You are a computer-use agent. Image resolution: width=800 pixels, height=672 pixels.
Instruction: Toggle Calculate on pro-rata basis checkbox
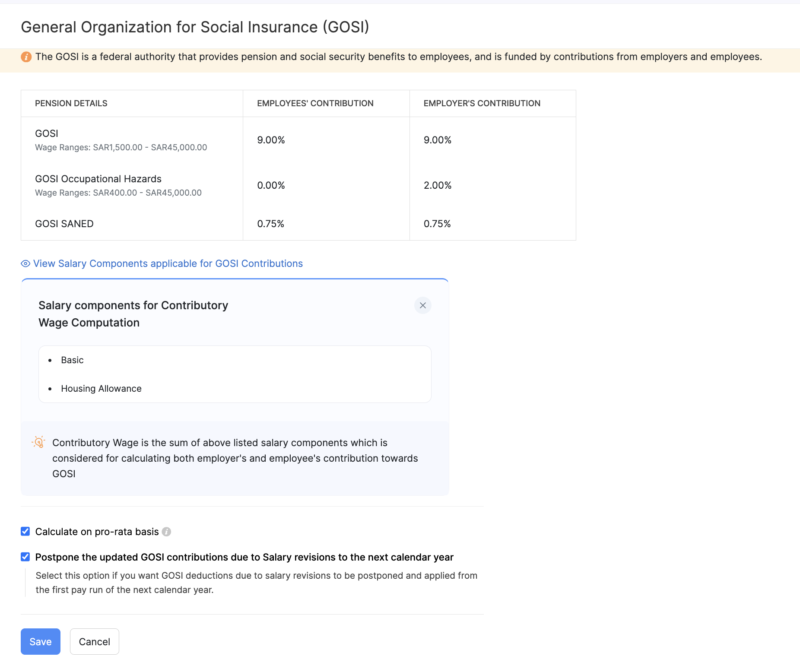25,531
